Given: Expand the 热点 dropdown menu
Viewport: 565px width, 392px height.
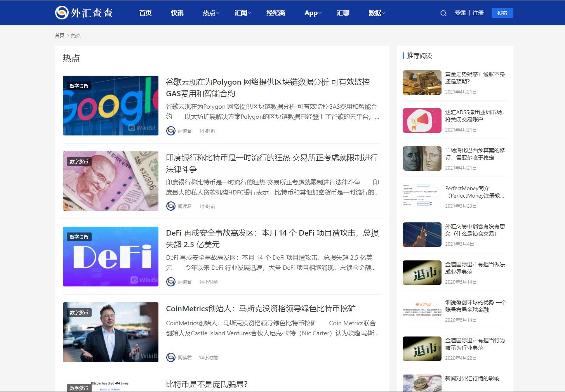Looking at the screenshot, I should tap(210, 13).
